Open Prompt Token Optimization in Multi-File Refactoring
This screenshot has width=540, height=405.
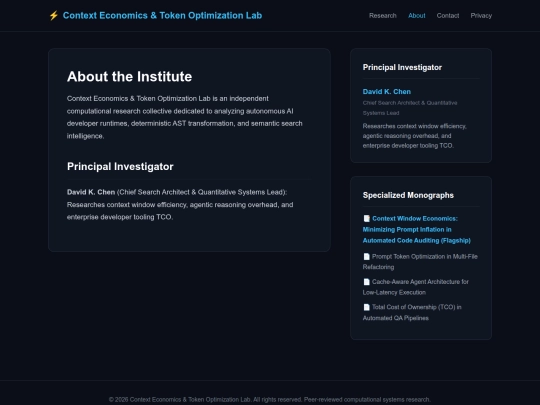420,262
